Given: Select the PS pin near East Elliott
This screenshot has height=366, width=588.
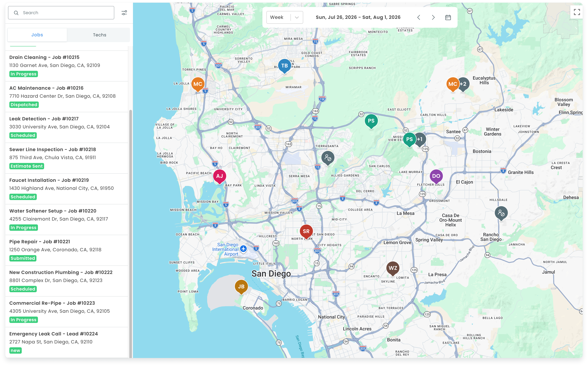Looking at the screenshot, I should (371, 121).
